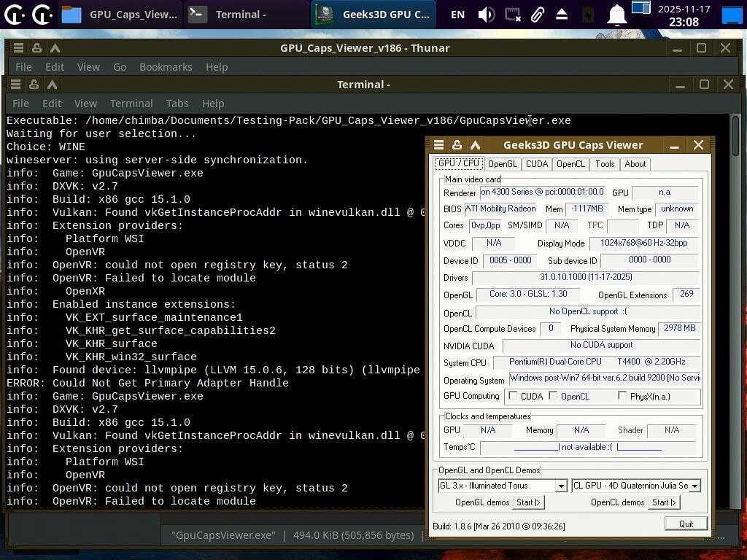Click the second logo icon in the top panel
747x560 pixels.
(42, 15)
